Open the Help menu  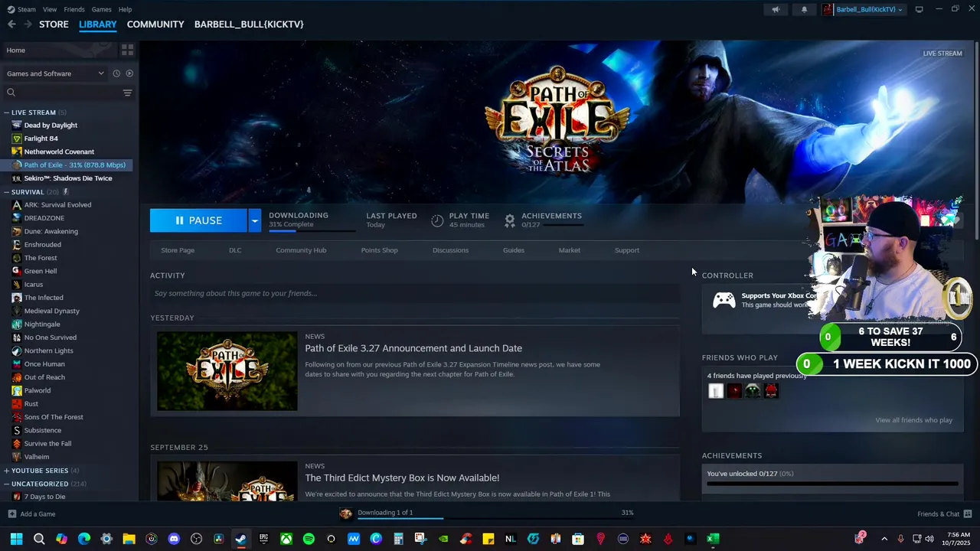tap(125, 9)
